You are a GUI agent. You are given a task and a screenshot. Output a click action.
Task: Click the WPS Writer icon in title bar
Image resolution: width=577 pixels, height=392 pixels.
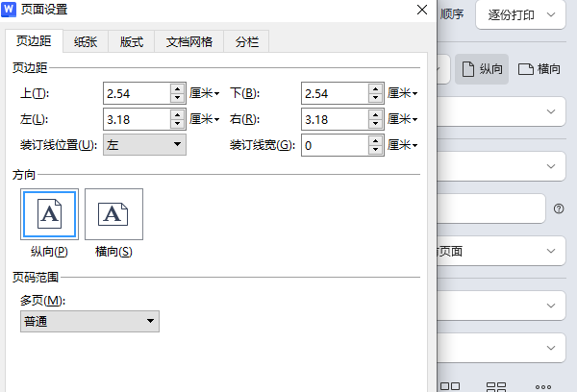pyautogui.click(x=10, y=11)
